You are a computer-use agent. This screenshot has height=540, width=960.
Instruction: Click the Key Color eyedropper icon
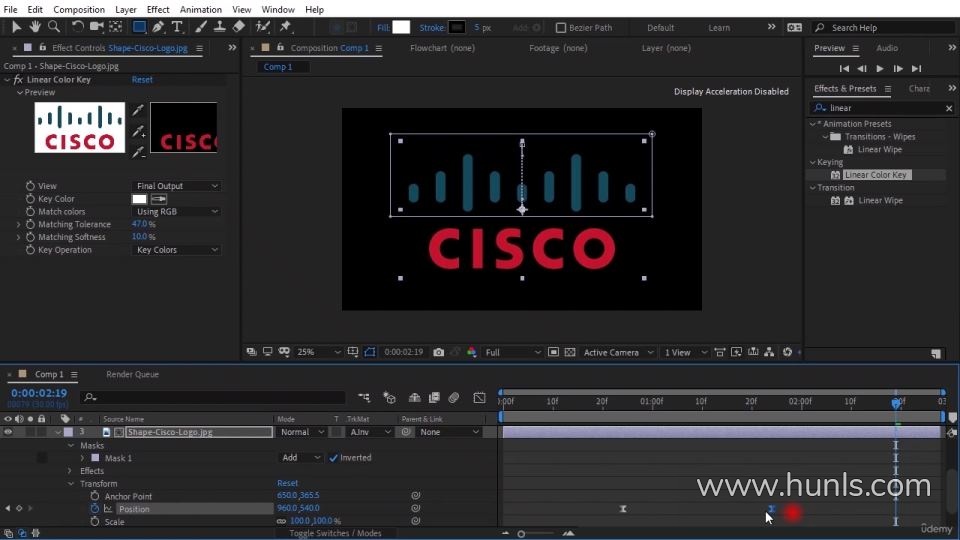(158, 199)
